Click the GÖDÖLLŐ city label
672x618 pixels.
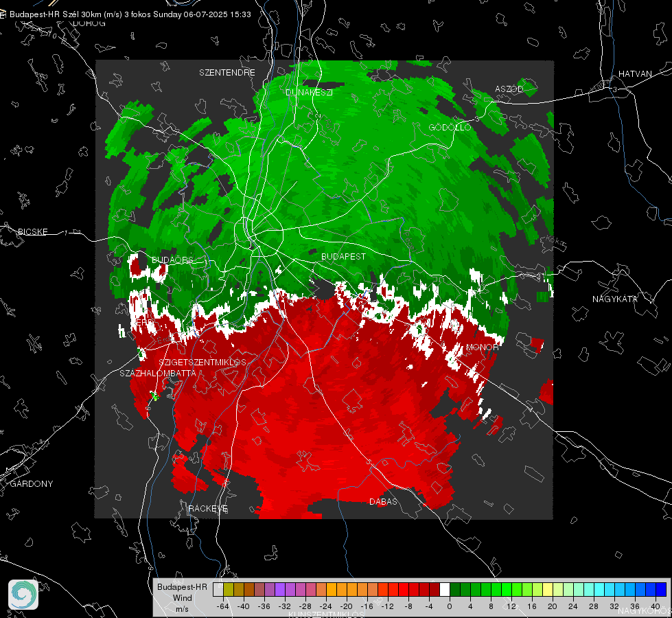(x=450, y=127)
